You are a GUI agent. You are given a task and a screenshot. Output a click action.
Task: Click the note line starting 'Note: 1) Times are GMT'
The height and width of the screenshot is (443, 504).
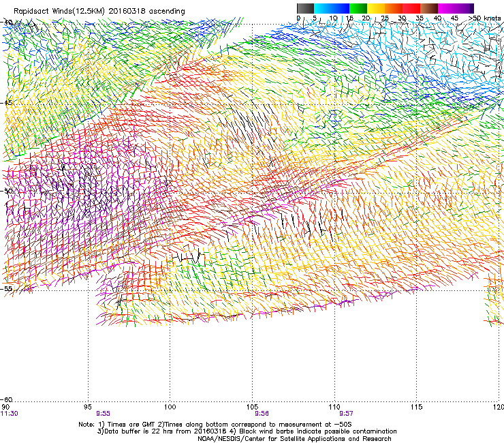click(215, 425)
